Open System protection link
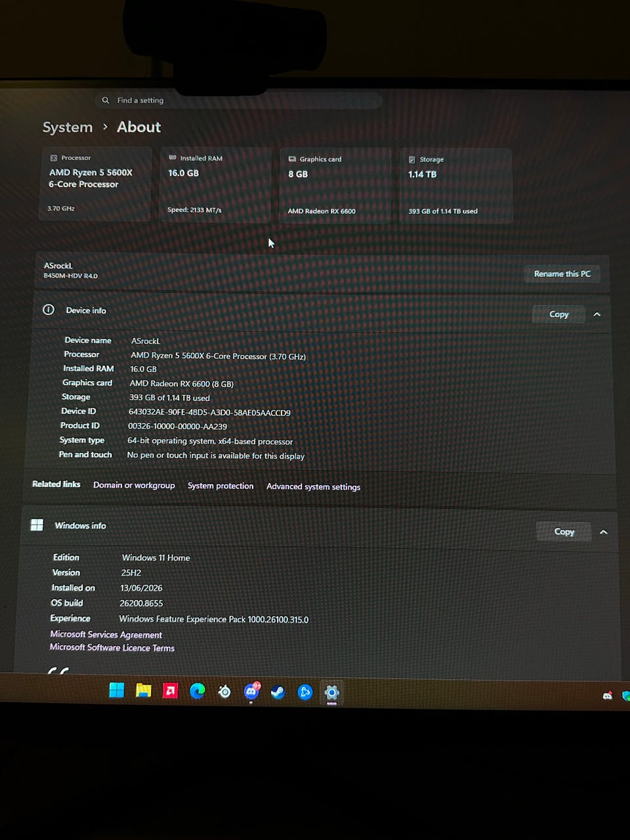Screen dimensions: 630x840 point(220,486)
